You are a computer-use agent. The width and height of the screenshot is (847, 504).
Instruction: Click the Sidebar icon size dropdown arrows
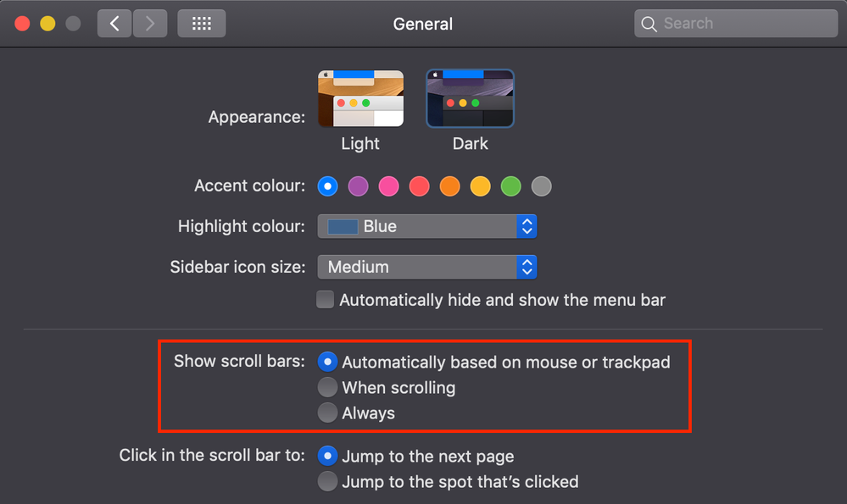527,267
